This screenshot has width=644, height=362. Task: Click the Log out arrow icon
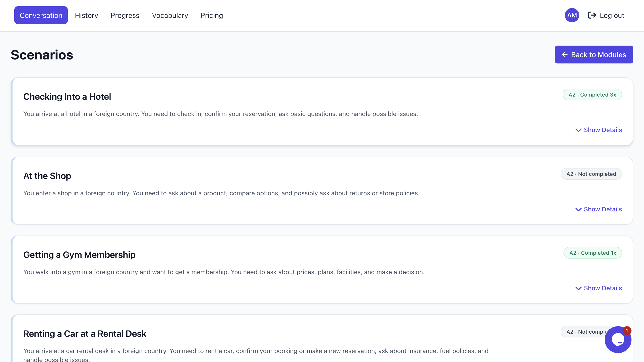point(592,15)
